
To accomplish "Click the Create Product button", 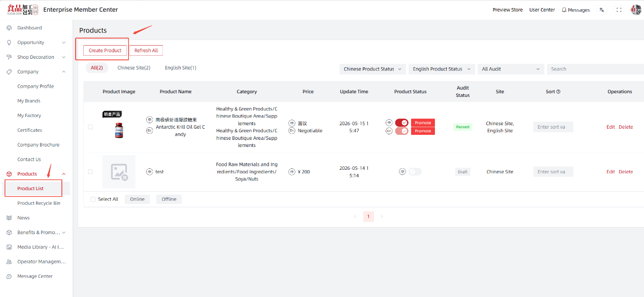I will (x=105, y=51).
